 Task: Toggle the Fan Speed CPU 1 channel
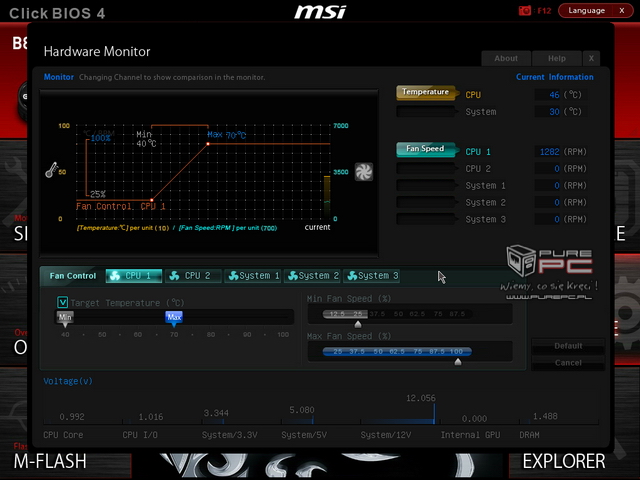tap(426, 149)
